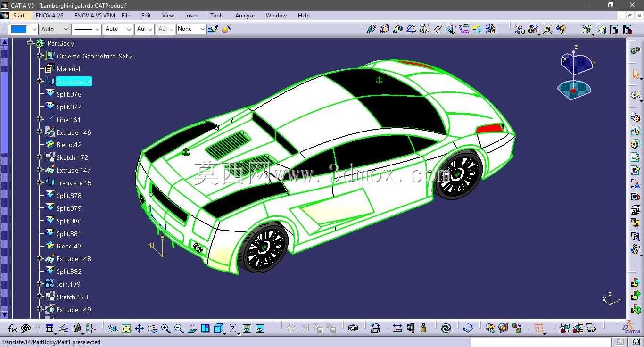
Task: Open the blue graphic color swatch dropdown
Action: click(23, 29)
